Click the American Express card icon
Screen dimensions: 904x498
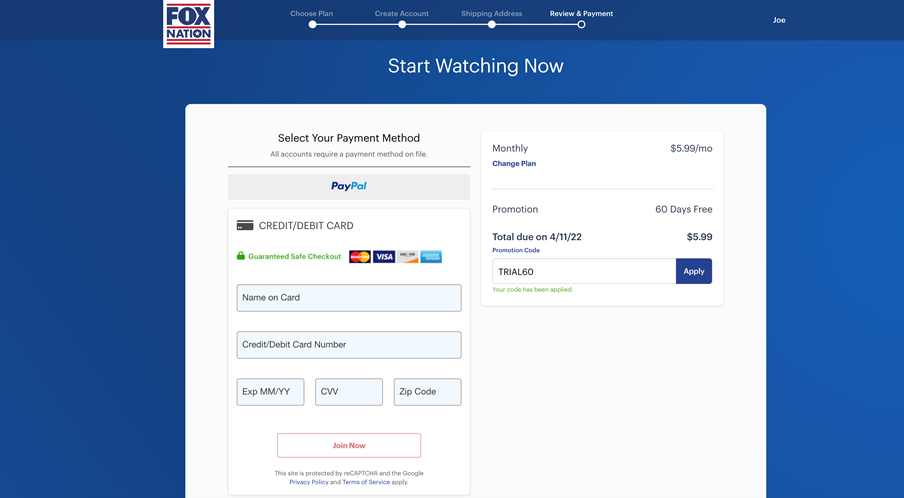click(431, 257)
